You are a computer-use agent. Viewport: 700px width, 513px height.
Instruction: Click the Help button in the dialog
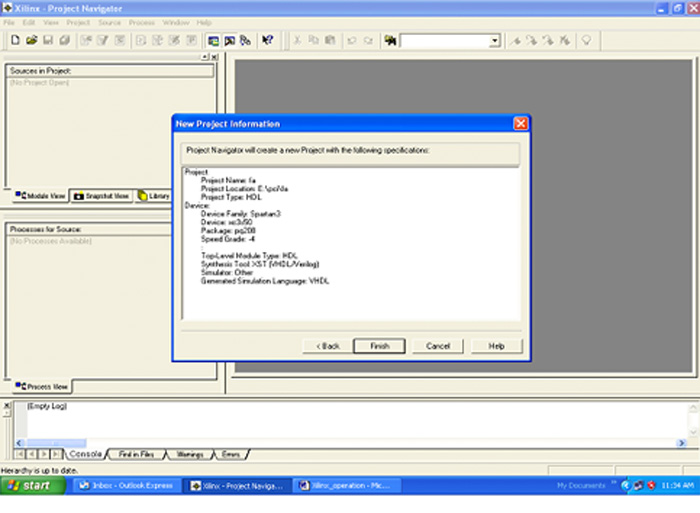(x=496, y=346)
